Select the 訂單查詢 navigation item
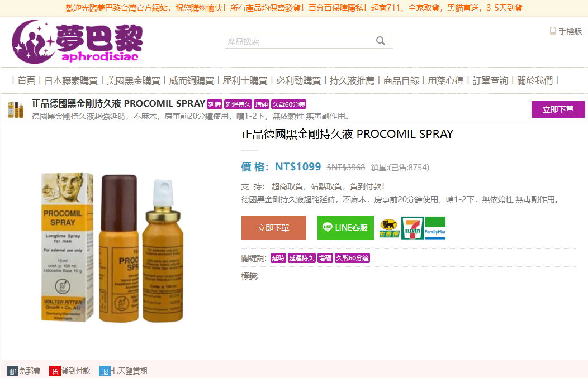The image size is (588, 378). 490,80
